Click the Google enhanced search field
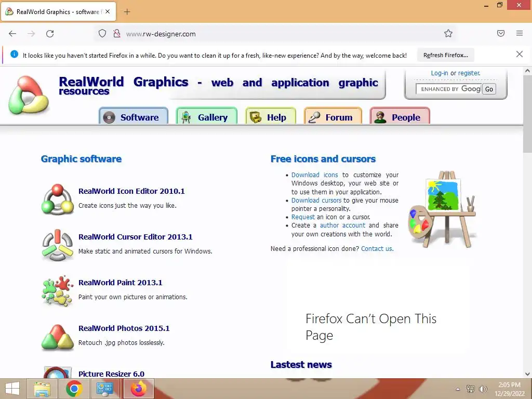 pos(449,89)
